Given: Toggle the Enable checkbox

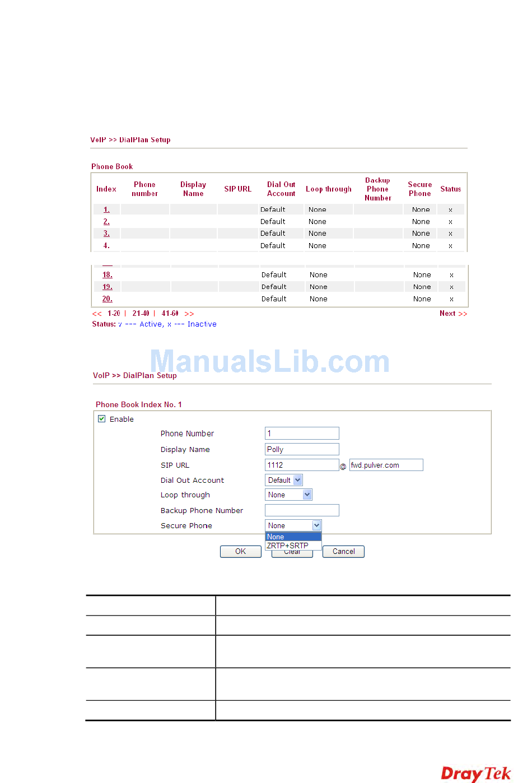Looking at the screenshot, I should pos(102,419).
